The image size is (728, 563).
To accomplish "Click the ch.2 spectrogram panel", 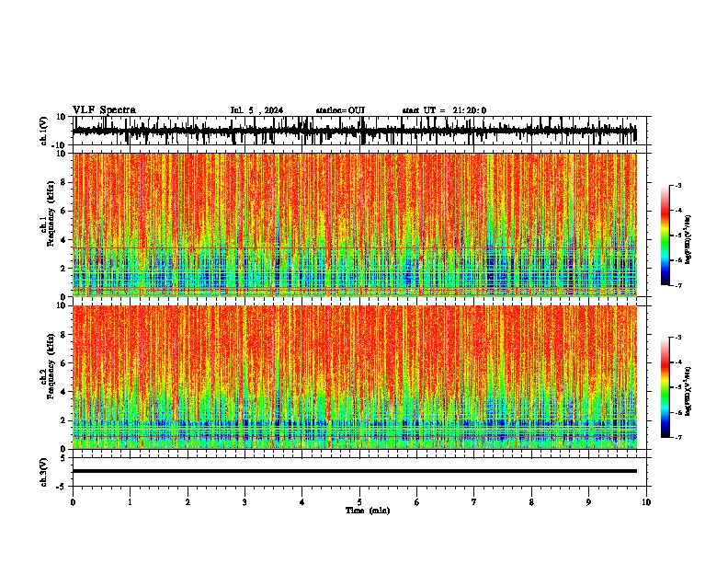I will pos(355,377).
